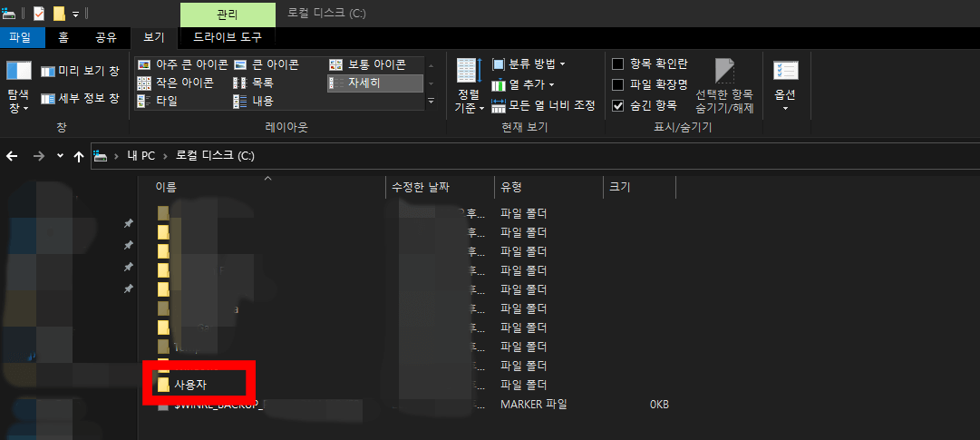This screenshot has width=980, height=440.
Task: Click the new folder icon in title bar
Action: coord(59,13)
